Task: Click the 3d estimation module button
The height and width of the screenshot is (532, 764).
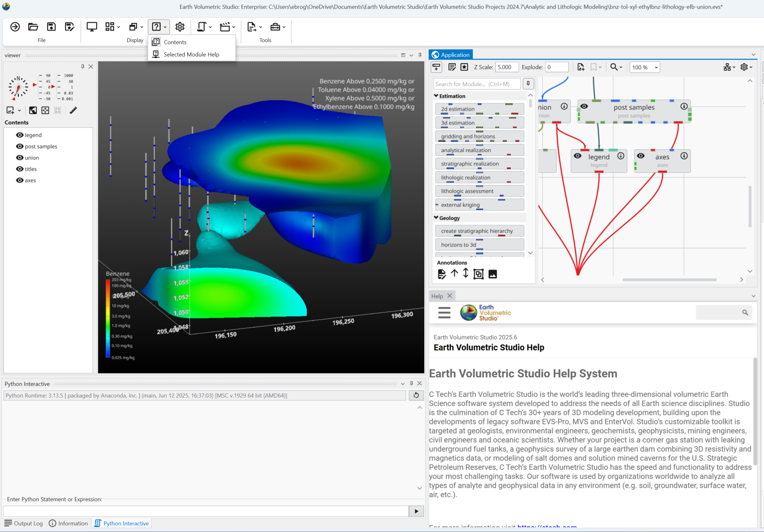Action: (479, 123)
